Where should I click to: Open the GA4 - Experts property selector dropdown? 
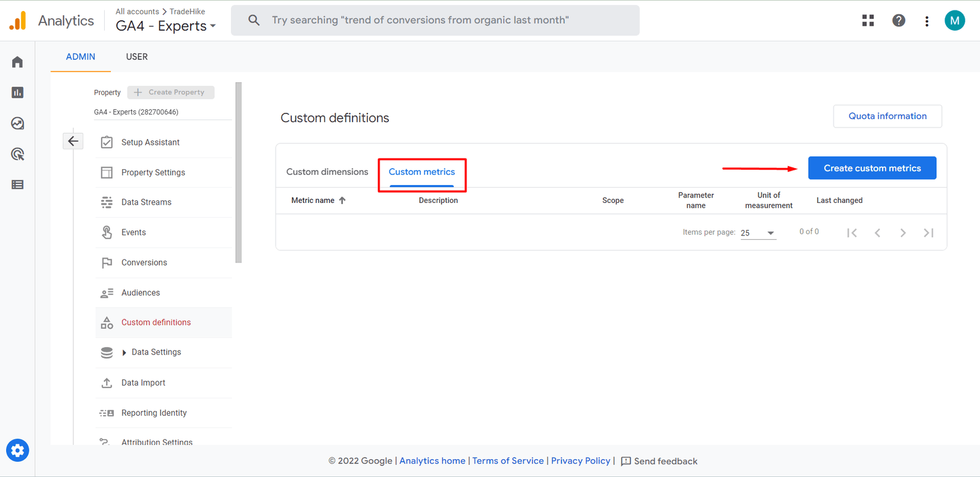point(165,26)
